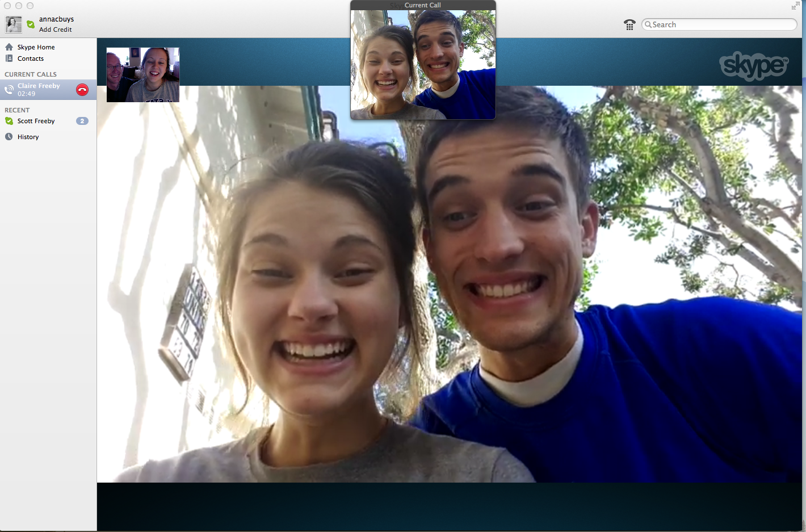End the call with Claire Freeby
Viewport: 806px width, 532px height.
tap(82, 90)
